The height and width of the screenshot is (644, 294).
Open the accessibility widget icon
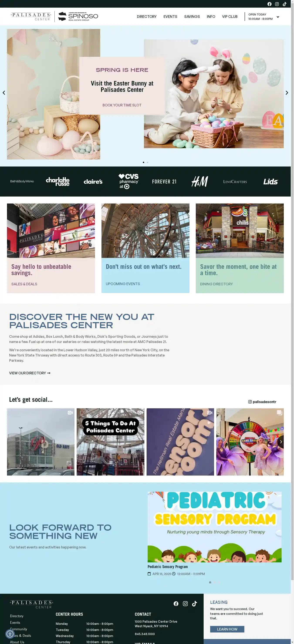point(10,634)
